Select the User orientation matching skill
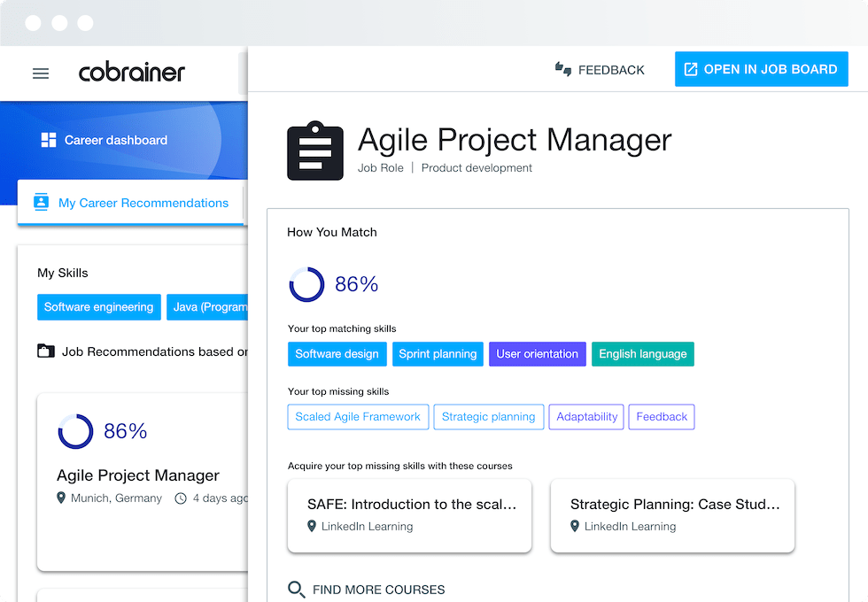868x602 pixels. [538, 353]
